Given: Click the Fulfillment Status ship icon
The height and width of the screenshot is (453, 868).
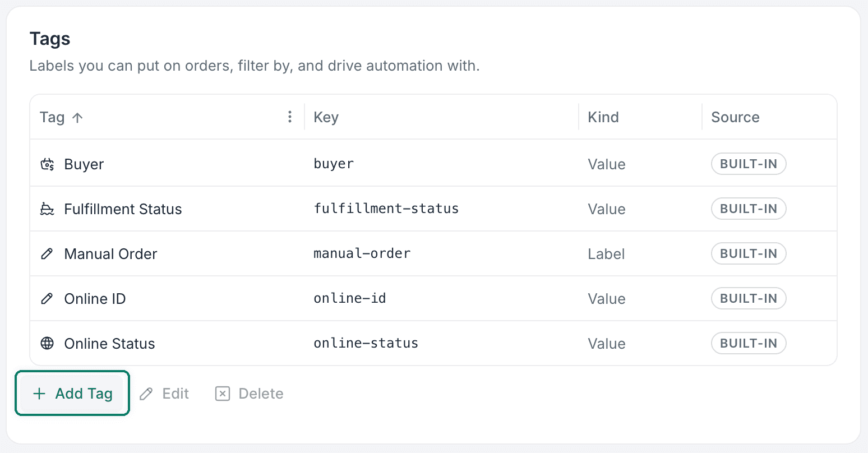Looking at the screenshot, I should point(47,209).
